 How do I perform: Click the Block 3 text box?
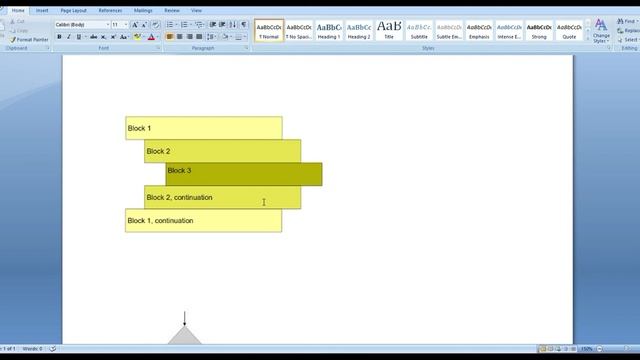coord(244,174)
